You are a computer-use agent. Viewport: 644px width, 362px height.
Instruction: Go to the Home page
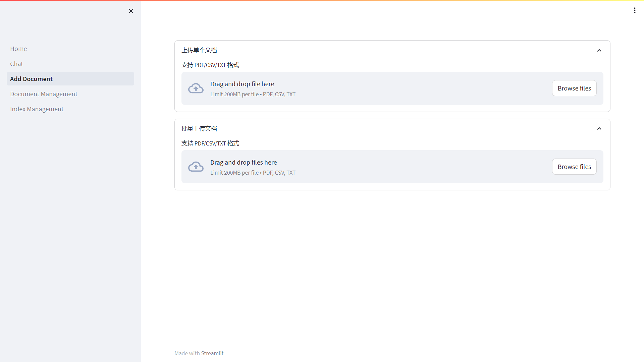click(x=18, y=49)
